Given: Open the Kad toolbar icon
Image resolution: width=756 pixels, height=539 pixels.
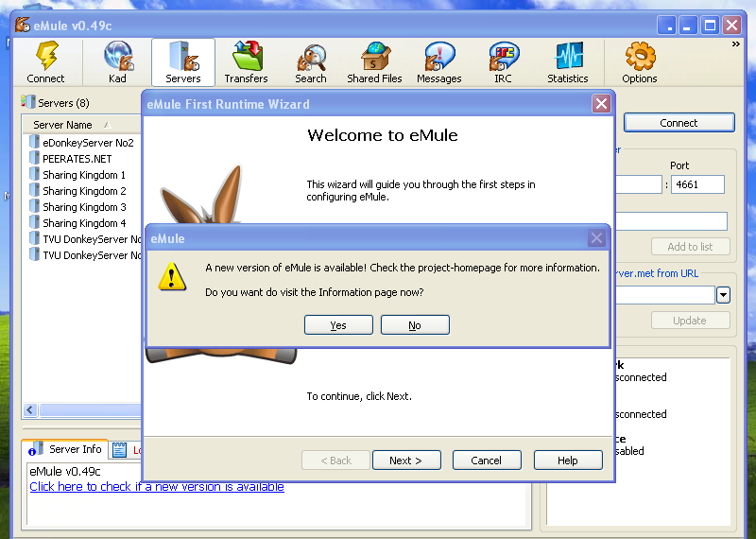Looking at the screenshot, I should pyautogui.click(x=117, y=56).
